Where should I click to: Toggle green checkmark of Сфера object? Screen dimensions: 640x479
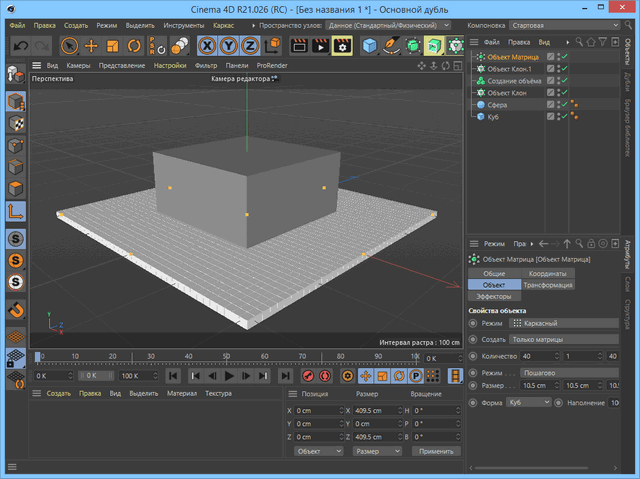coord(564,104)
